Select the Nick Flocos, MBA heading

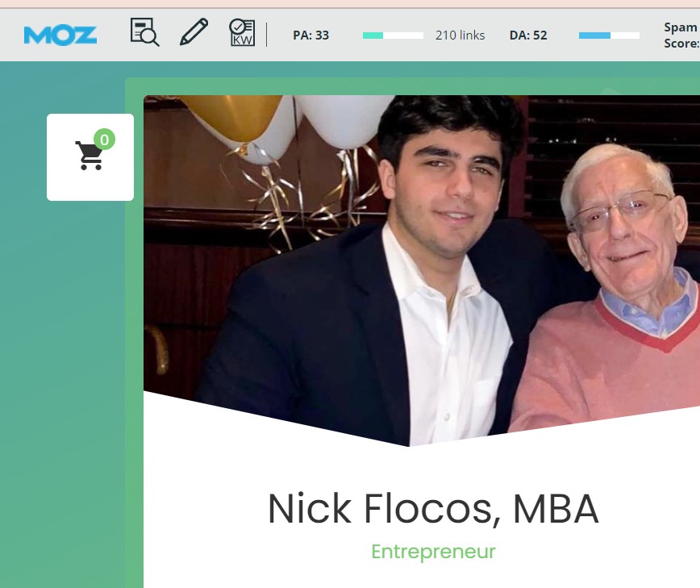point(433,508)
